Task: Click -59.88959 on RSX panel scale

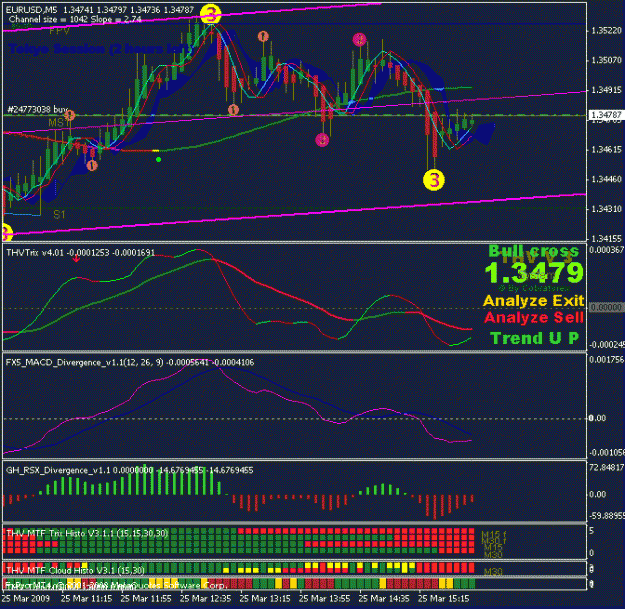Action: pos(606,516)
